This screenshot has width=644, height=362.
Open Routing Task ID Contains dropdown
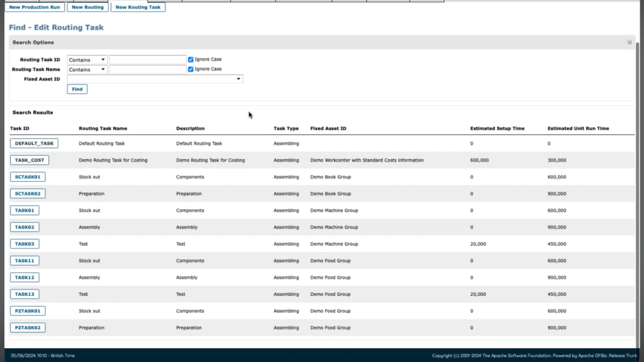pos(87,60)
